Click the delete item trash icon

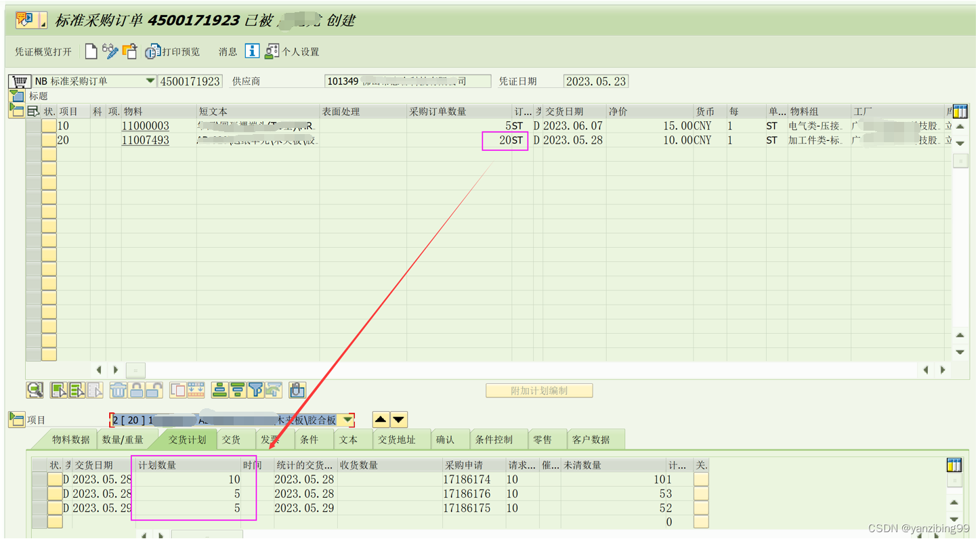[119, 390]
